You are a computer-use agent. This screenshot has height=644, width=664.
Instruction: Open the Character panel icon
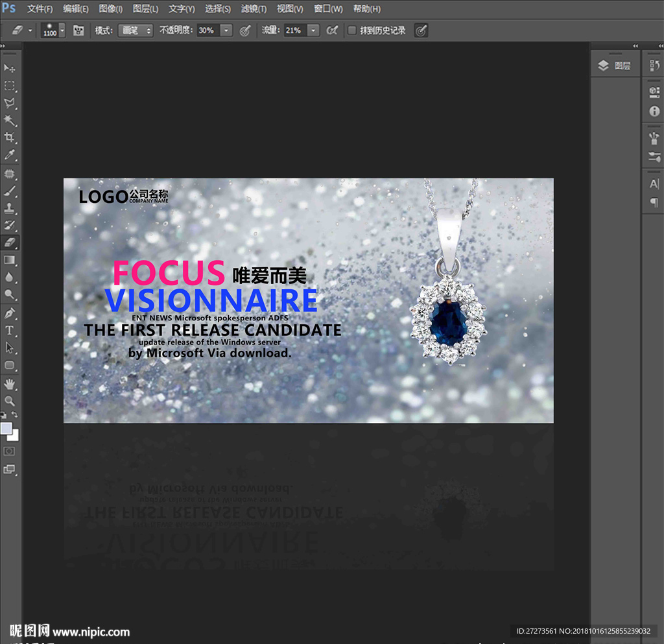click(x=654, y=184)
